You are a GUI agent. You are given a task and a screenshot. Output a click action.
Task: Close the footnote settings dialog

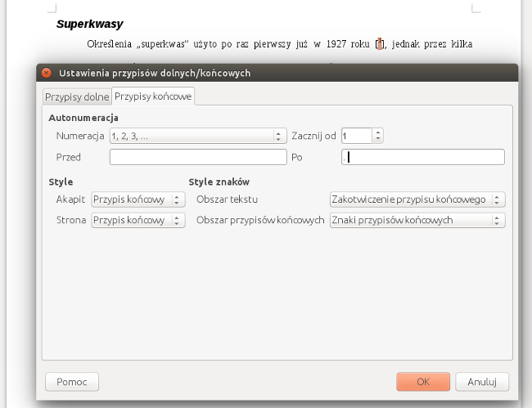[47, 73]
